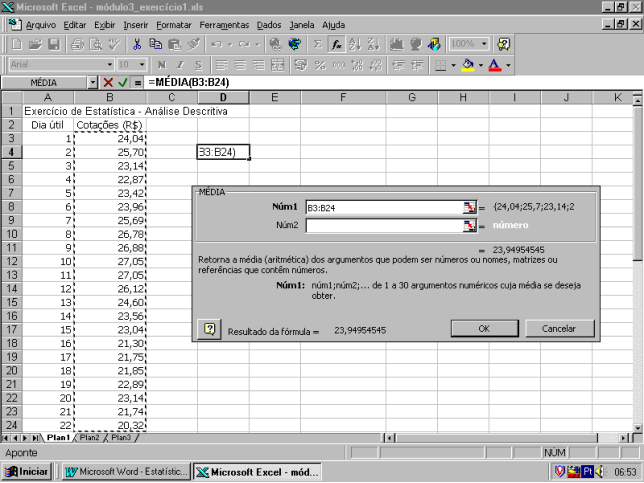
Task: Open the Ferramentas menu
Action: click(223, 24)
